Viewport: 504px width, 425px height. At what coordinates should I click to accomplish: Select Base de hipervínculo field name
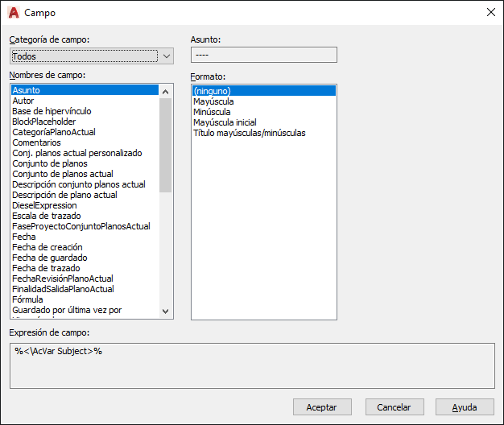point(52,111)
